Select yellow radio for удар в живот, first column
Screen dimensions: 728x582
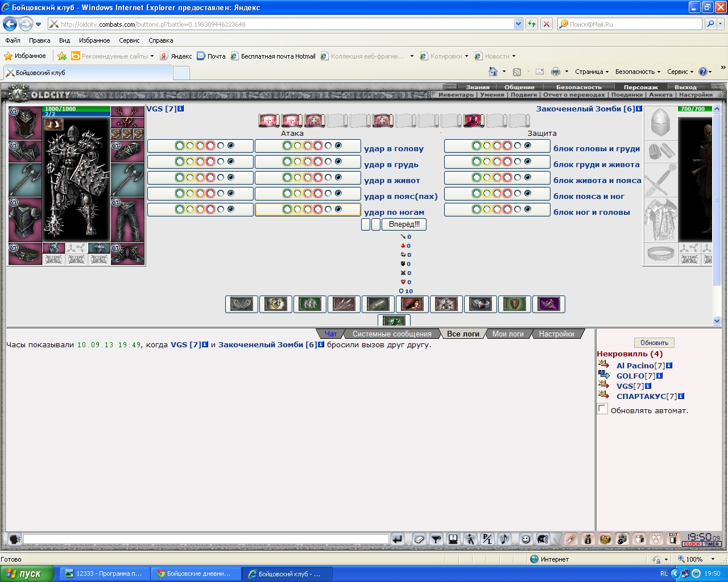tap(190, 178)
